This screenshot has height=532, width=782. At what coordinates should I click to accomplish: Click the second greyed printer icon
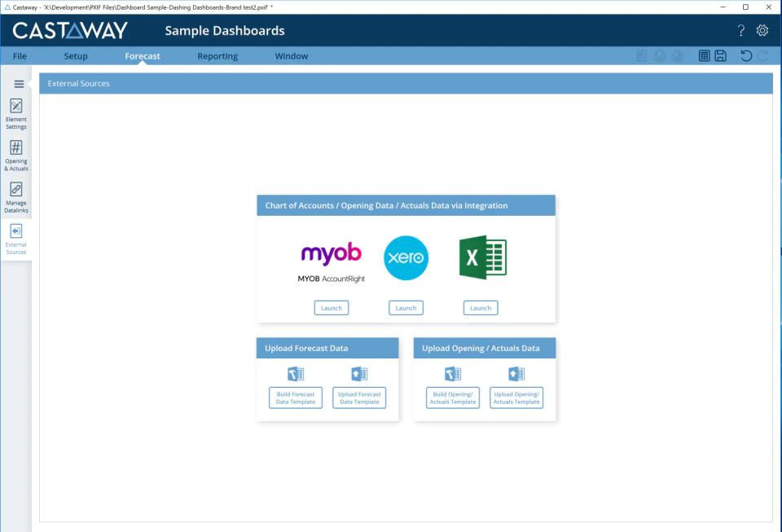(x=677, y=56)
